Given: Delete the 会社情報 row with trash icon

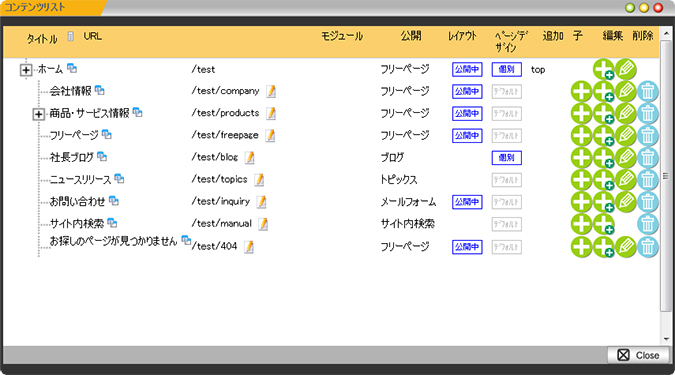Looking at the screenshot, I should click(x=648, y=91).
